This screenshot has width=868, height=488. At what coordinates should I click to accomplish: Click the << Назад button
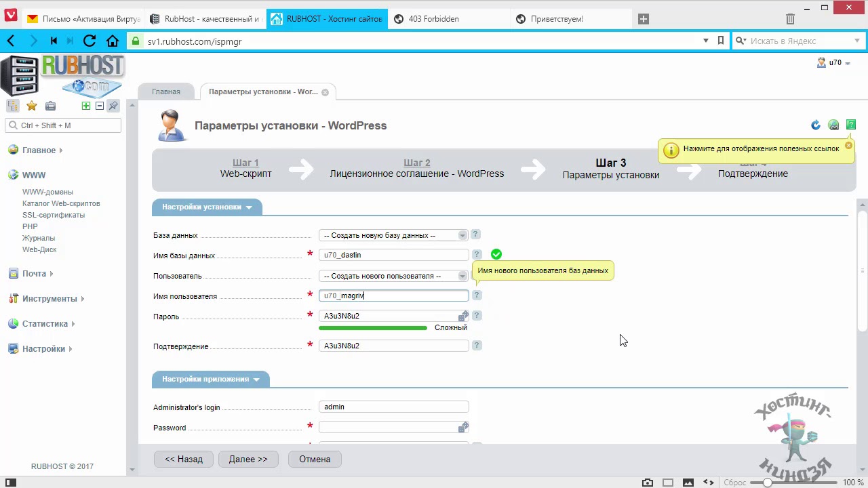[x=184, y=459]
